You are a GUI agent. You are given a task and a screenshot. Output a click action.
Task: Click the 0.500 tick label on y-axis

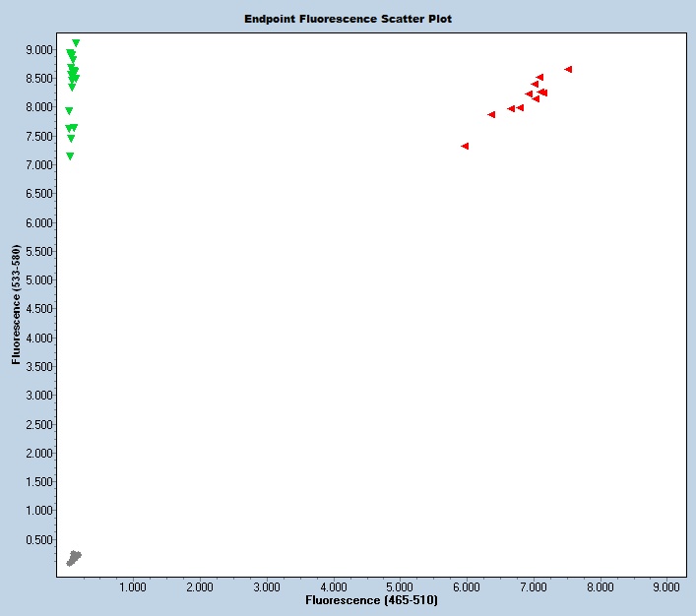tap(38, 539)
